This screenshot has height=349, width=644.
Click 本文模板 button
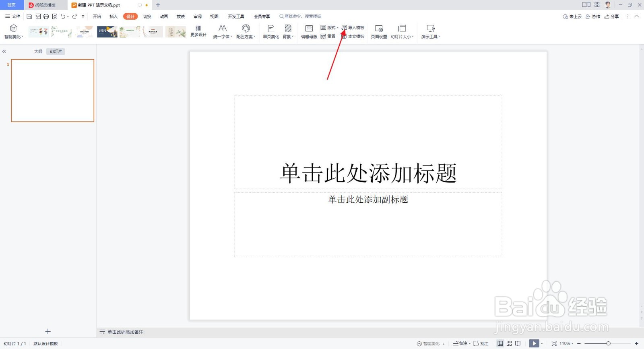click(x=353, y=36)
